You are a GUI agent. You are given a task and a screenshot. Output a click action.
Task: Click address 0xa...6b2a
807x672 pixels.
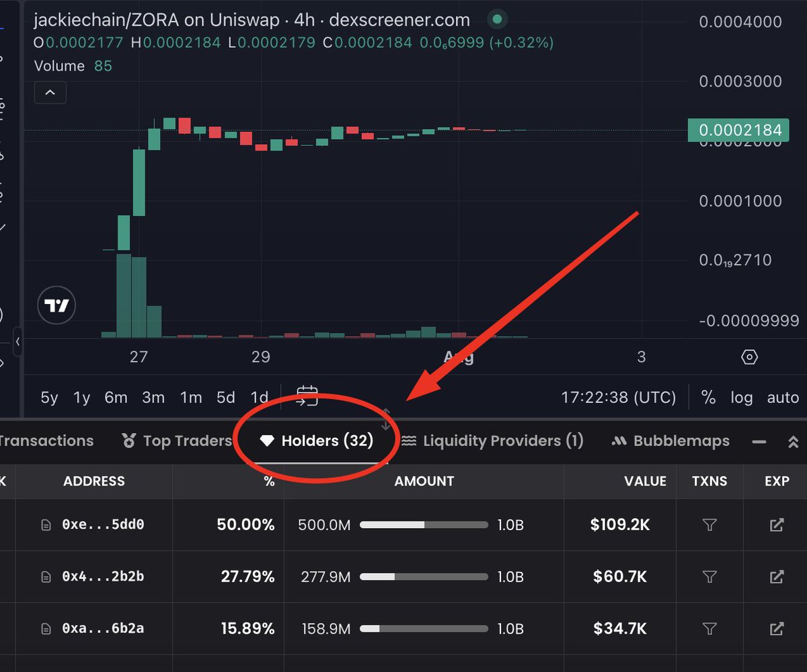tap(103, 629)
